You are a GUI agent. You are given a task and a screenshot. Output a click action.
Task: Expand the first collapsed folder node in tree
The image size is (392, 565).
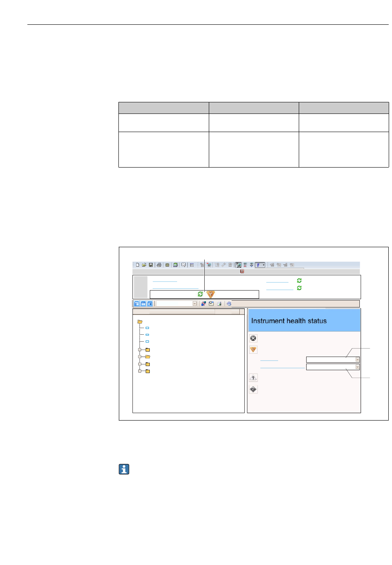pyautogui.click(x=140, y=350)
